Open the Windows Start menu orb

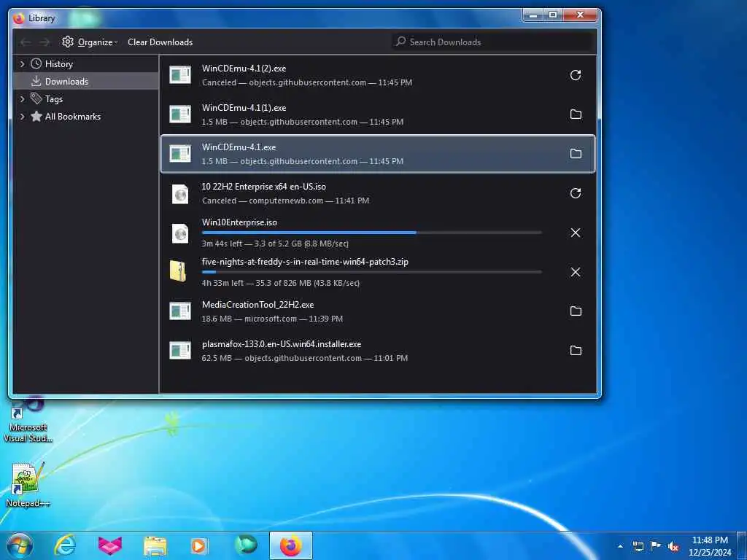(20, 545)
